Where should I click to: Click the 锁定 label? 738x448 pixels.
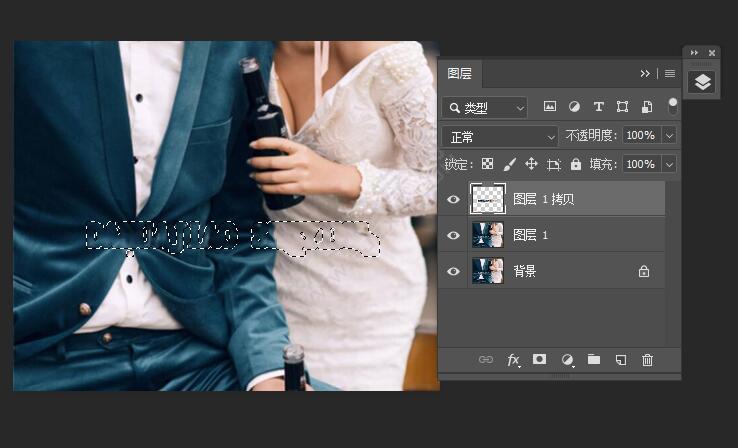(x=458, y=164)
